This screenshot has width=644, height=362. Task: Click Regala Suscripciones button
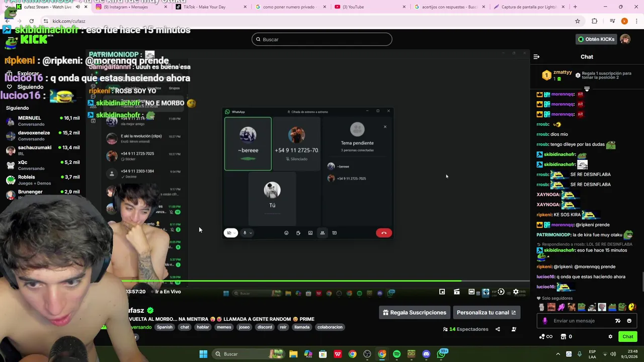click(x=415, y=313)
